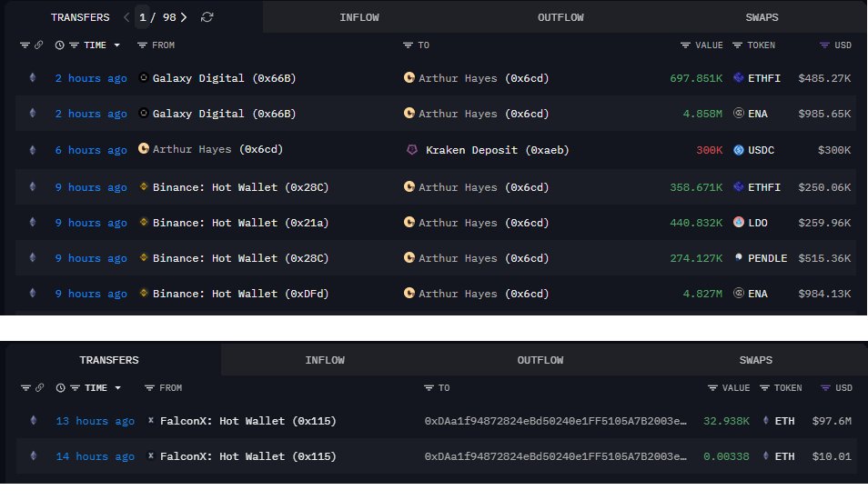Click the link icon in upper table header
This screenshot has height=500, width=868.
tap(39, 45)
